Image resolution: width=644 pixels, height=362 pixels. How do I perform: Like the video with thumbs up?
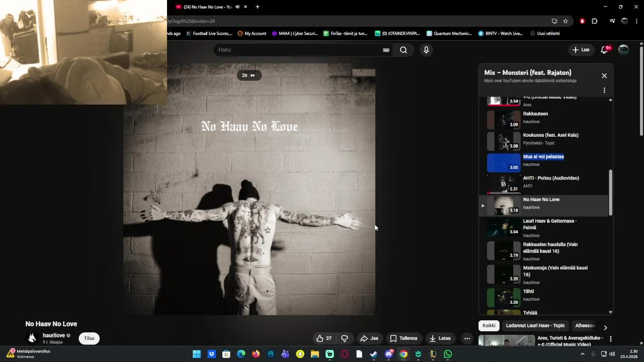pos(324,338)
